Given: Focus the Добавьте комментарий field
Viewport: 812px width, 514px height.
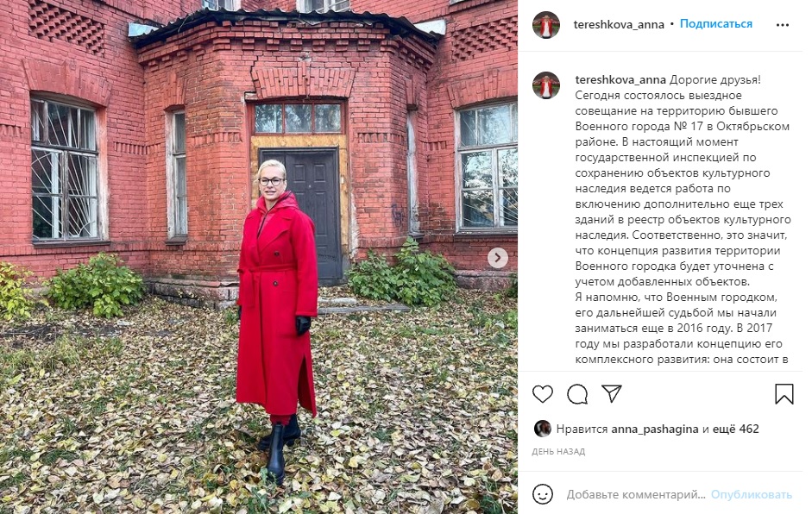Looking at the screenshot, I should pyautogui.click(x=636, y=494).
